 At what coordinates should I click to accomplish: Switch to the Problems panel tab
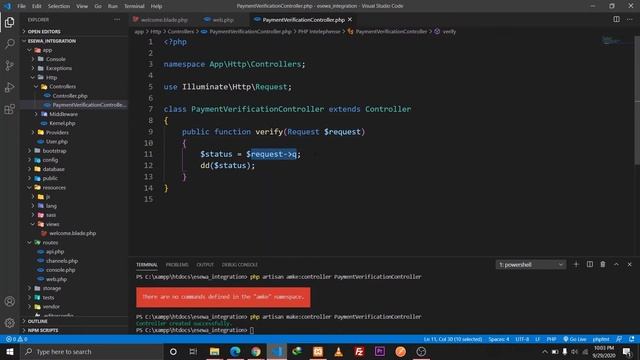click(x=177, y=264)
